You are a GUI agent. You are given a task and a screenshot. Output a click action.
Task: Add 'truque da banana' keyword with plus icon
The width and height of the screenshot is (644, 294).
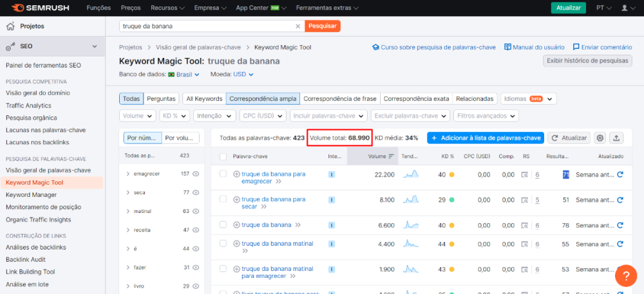[x=236, y=225]
